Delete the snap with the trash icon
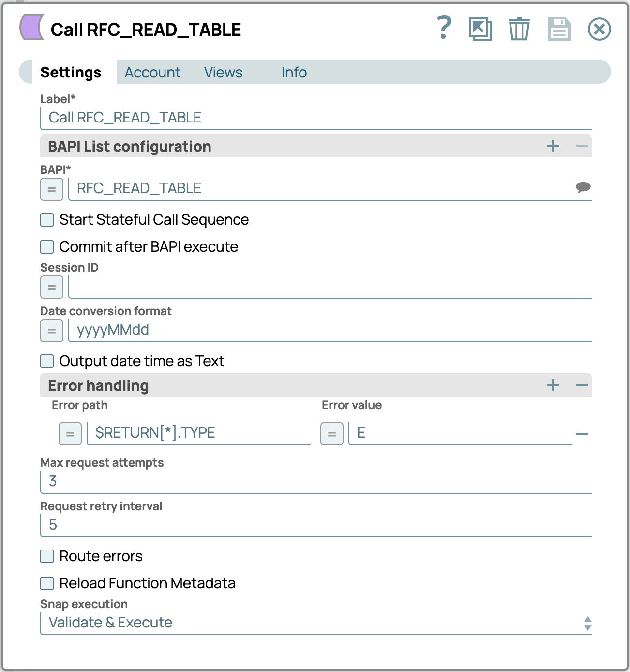This screenshot has height=672, width=630. pyautogui.click(x=519, y=29)
